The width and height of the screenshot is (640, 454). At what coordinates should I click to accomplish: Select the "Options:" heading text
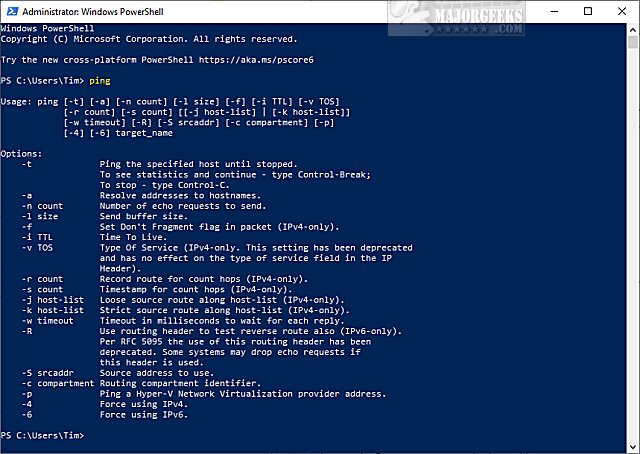point(22,153)
